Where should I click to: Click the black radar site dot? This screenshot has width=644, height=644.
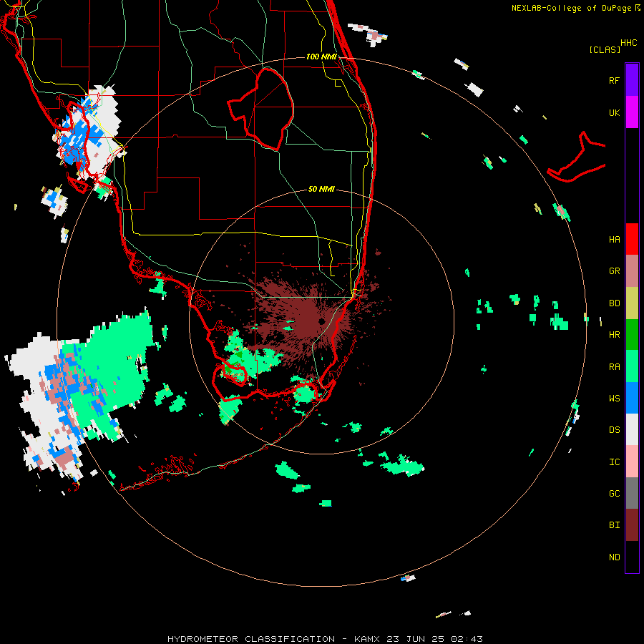(x=321, y=321)
